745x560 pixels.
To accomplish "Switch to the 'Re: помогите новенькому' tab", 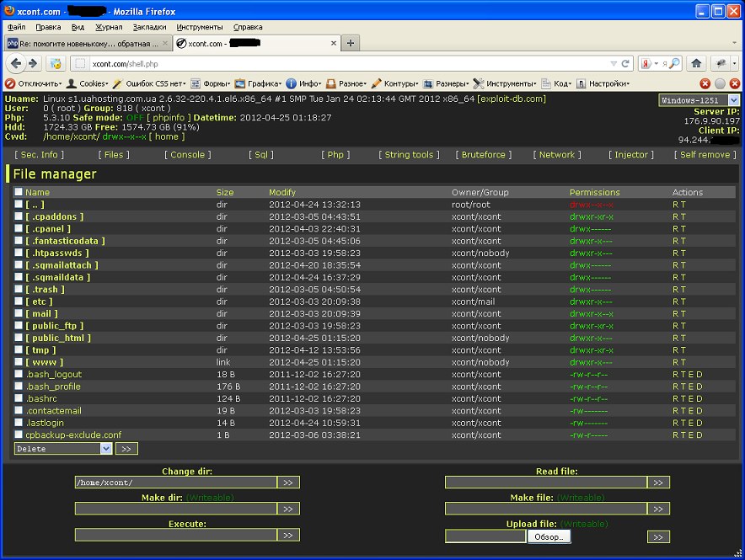I will (88, 43).
